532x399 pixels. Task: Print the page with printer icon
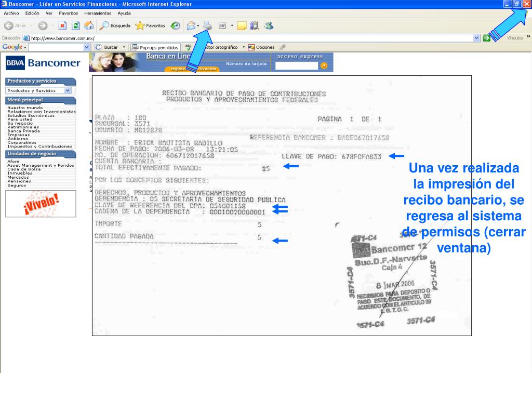tap(207, 25)
